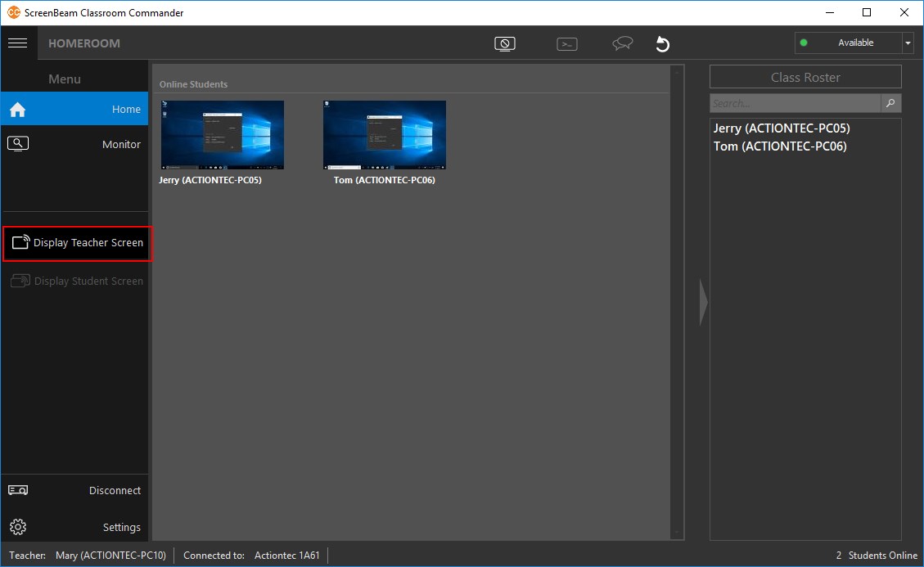Open the chat message bubbles icon
The height and width of the screenshot is (567, 924).
click(622, 43)
